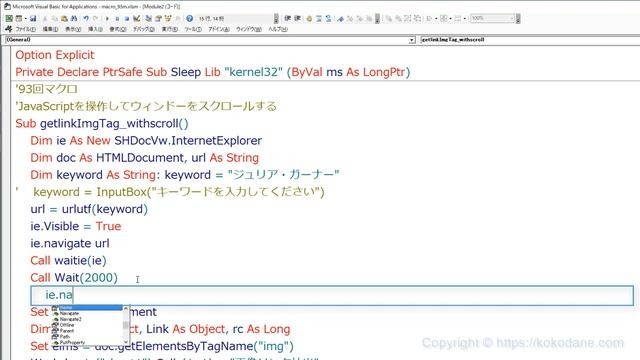Toggle Design Mode icon
Viewport: 640px width, 360px height.
137,18
